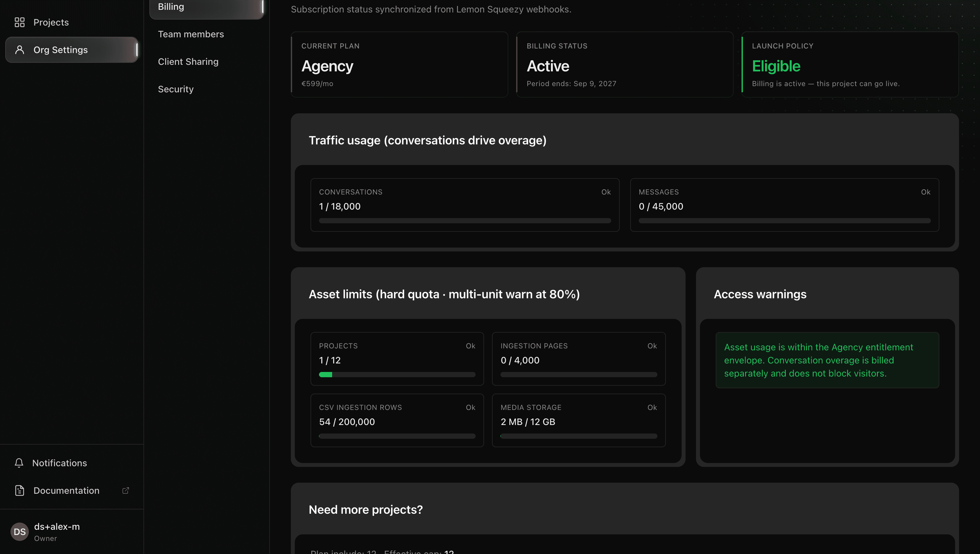
Task: Select the Current Plan Agency card
Action: pos(399,65)
